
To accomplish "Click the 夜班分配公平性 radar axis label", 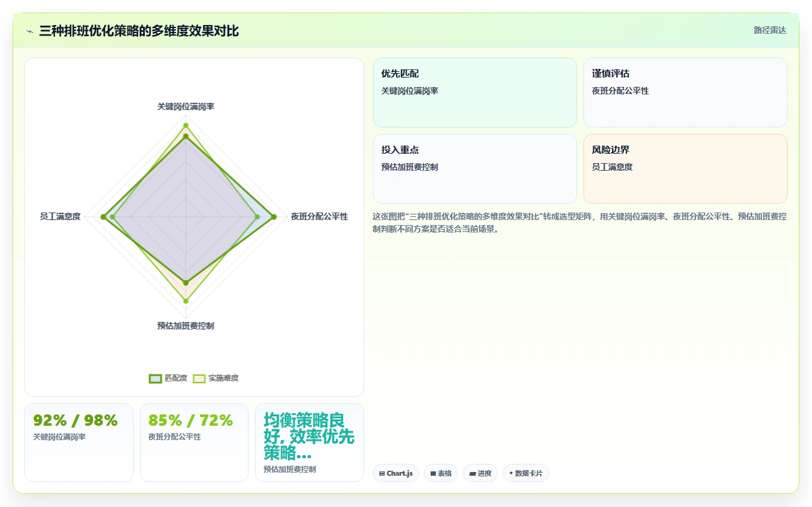I will [x=319, y=216].
